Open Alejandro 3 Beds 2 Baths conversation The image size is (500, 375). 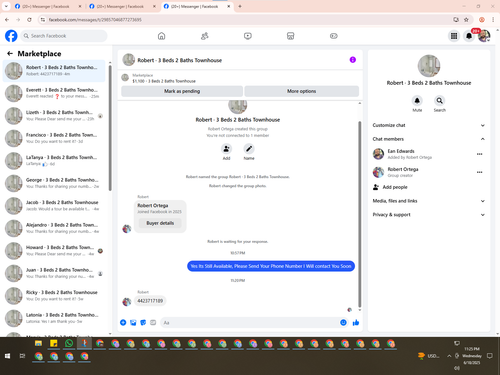54,228
